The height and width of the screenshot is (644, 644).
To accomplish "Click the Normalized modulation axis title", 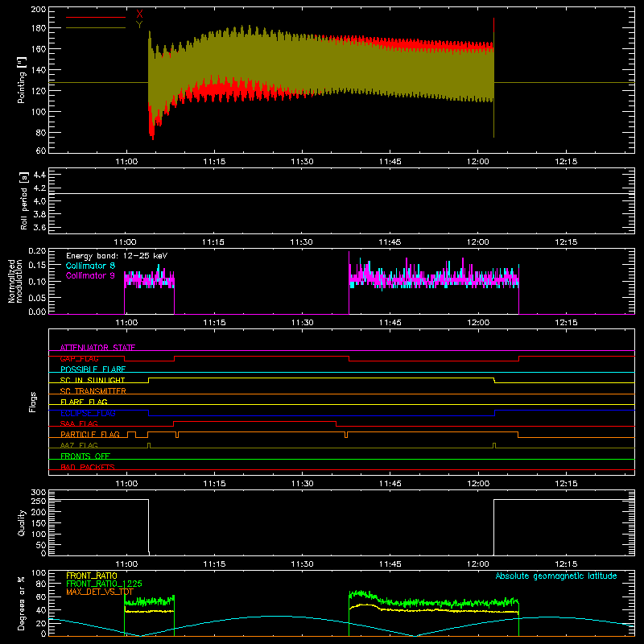I will 14,281.
